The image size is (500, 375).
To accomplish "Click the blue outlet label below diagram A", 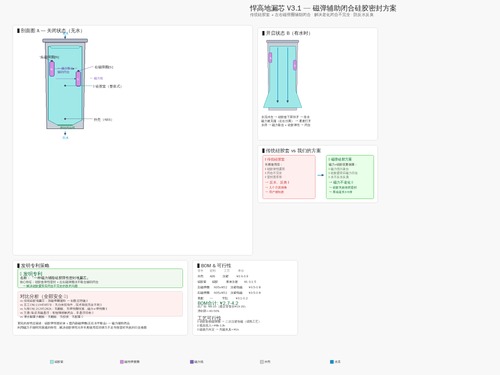I will pos(65,138).
